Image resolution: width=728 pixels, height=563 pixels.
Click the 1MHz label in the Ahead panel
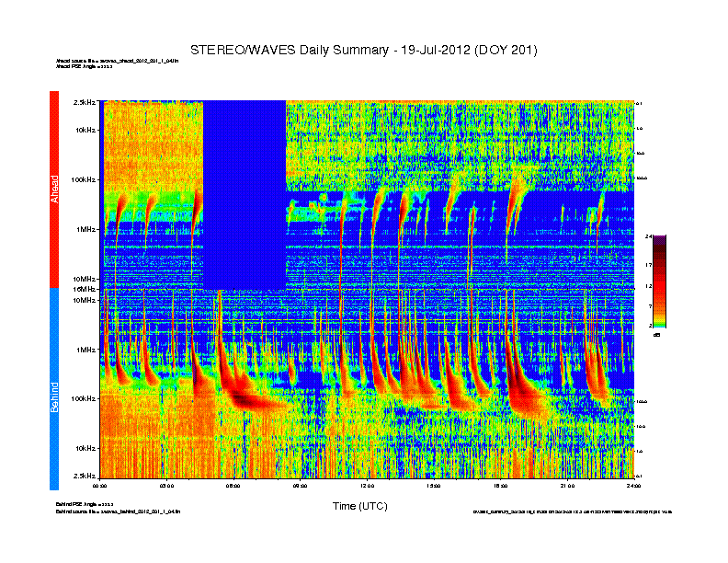(x=85, y=229)
